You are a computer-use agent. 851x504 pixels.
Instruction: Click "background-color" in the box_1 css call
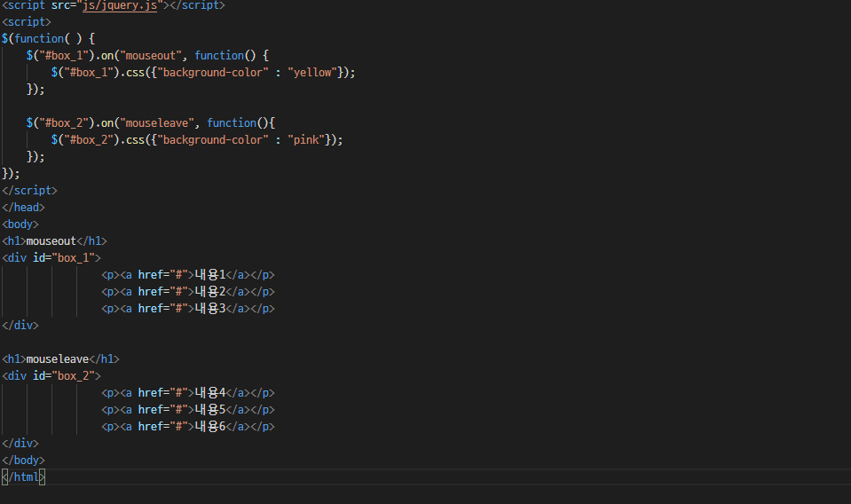[x=213, y=72]
